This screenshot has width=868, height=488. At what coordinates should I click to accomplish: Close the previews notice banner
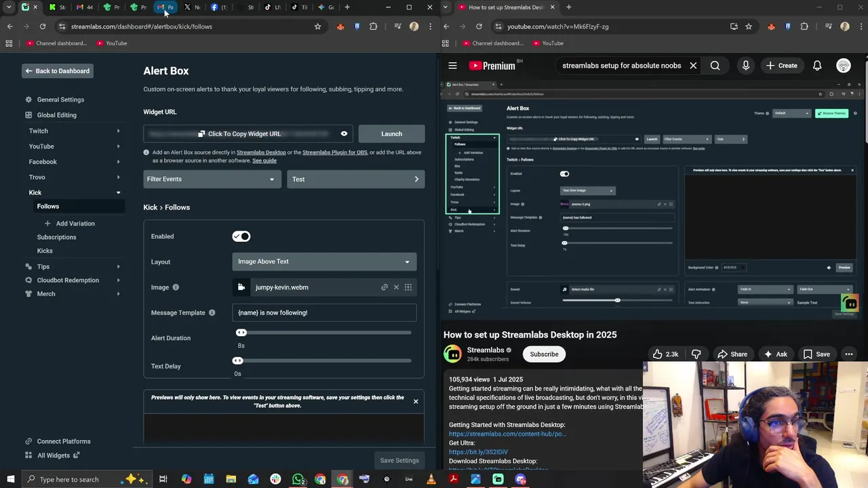[416, 401]
